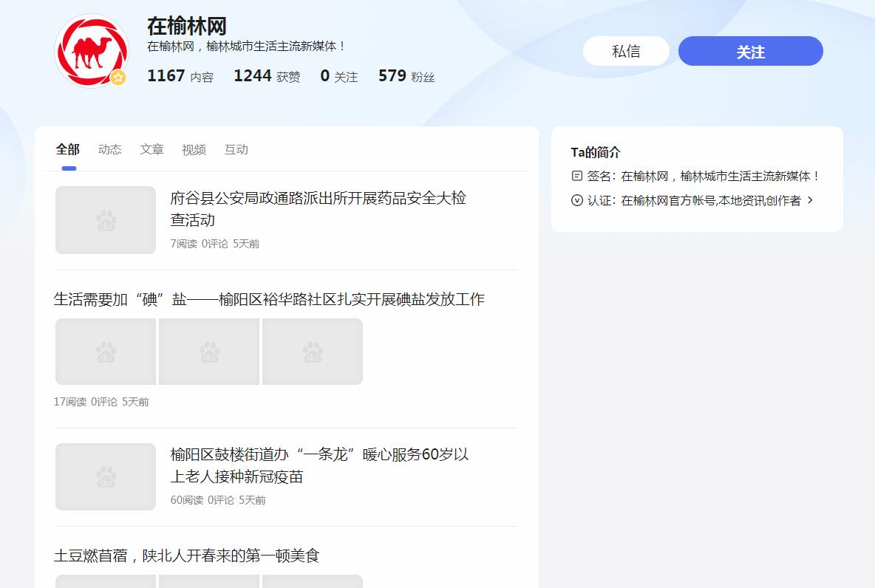Click the gold verification badge on avatar
Screen dimensions: 875x588
[x=118, y=78]
